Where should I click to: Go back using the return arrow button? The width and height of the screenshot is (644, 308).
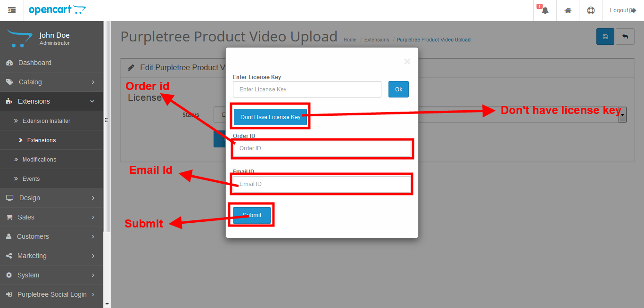tap(625, 37)
